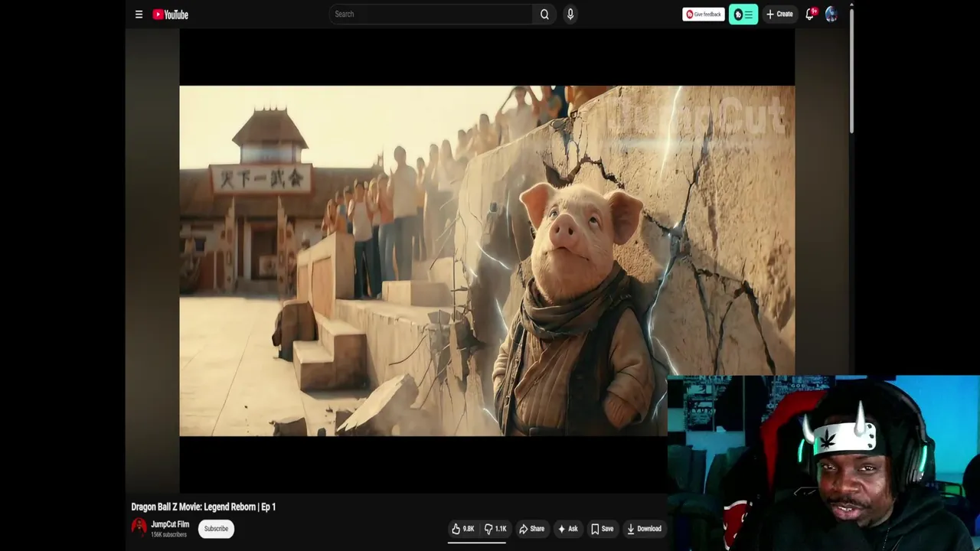Open the account avatar menu

(x=831, y=14)
